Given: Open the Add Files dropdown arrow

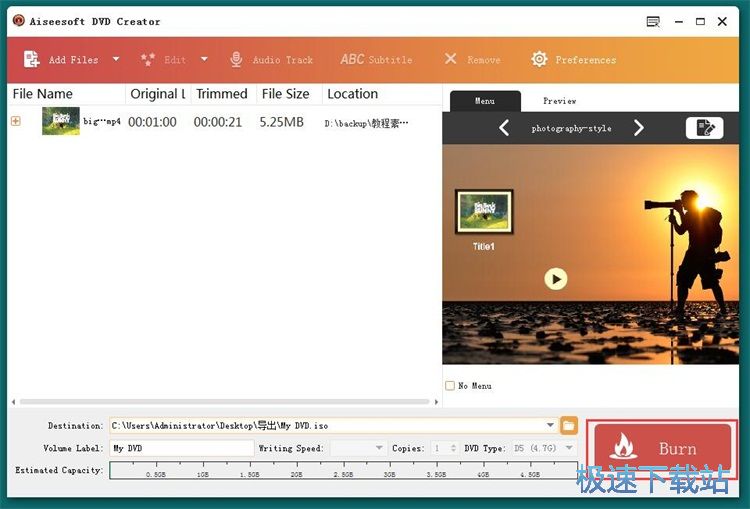Looking at the screenshot, I should (116, 59).
